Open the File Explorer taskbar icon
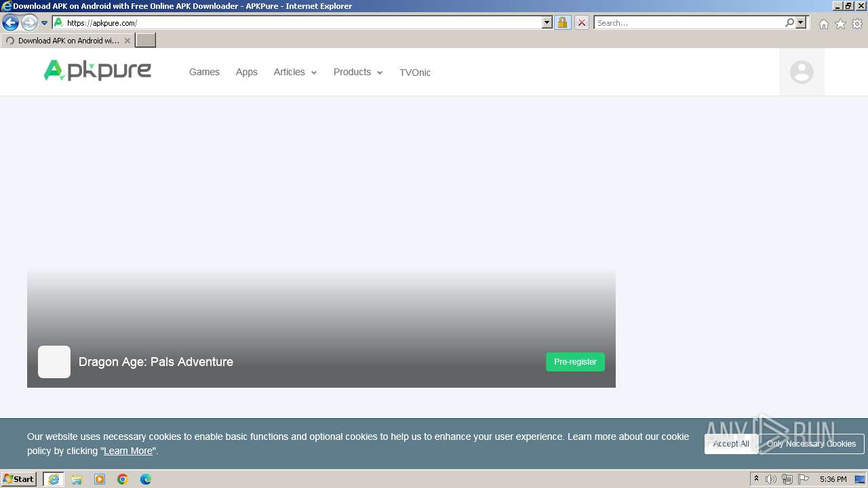868x488 pixels. click(77, 479)
